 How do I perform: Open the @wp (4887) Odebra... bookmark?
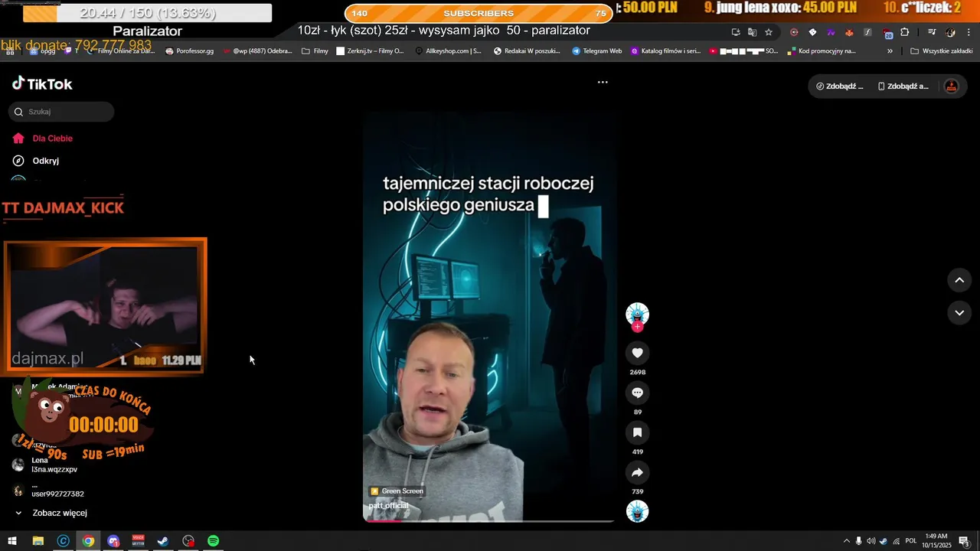[x=257, y=51]
